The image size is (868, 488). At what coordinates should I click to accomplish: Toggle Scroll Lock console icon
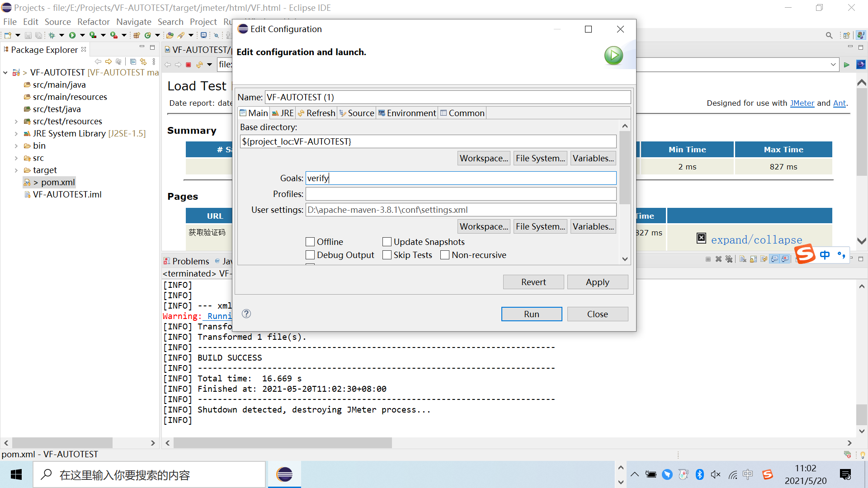pyautogui.click(x=753, y=259)
